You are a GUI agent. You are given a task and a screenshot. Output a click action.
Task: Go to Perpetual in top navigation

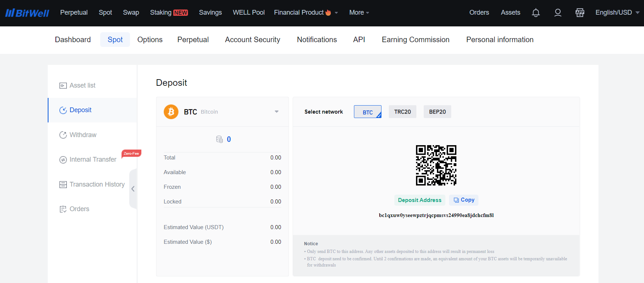click(74, 12)
